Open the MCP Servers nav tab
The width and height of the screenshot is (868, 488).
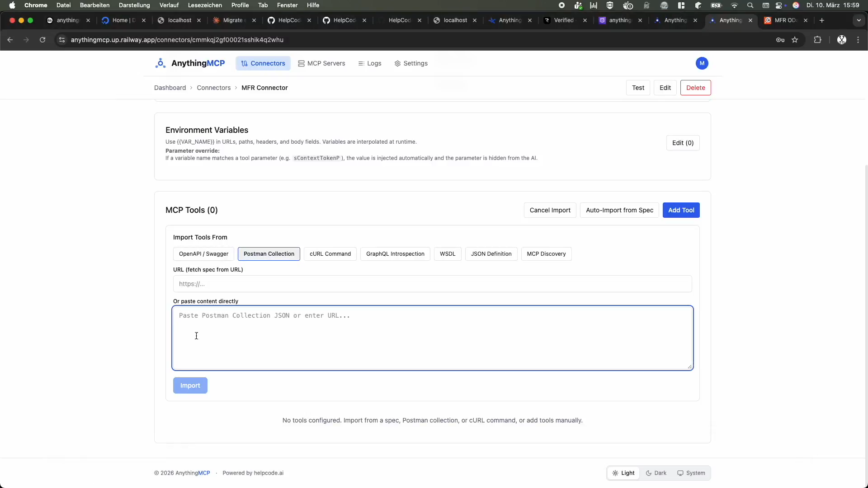(x=321, y=63)
